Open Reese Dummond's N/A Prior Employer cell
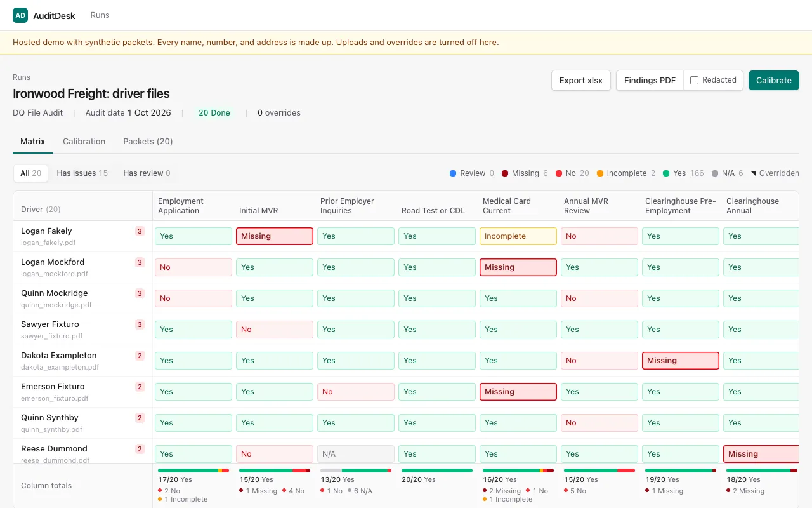Screen dimensions: 812x508 356,454
